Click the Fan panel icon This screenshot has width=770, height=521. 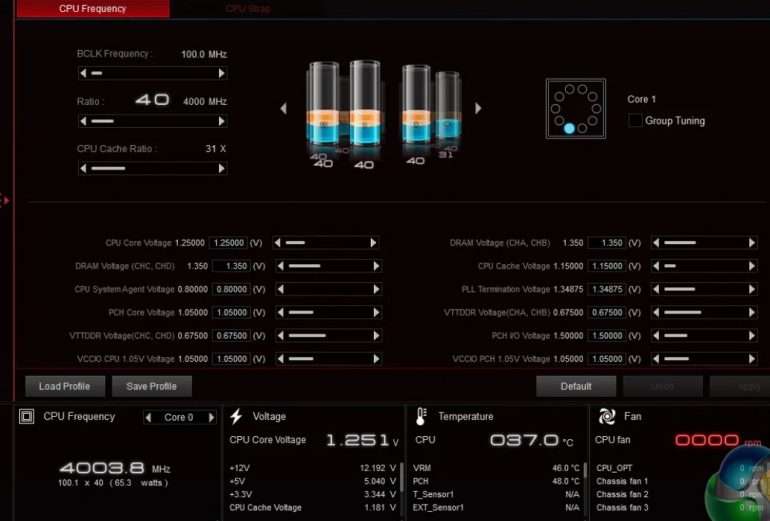pyautogui.click(x=606, y=417)
